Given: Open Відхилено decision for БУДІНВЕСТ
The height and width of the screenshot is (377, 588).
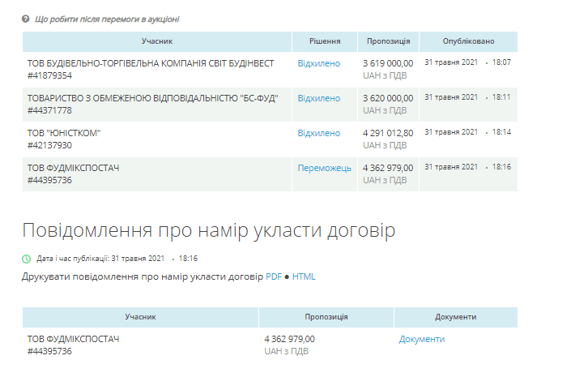Looking at the screenshot, I should click(x=319, y=63).
